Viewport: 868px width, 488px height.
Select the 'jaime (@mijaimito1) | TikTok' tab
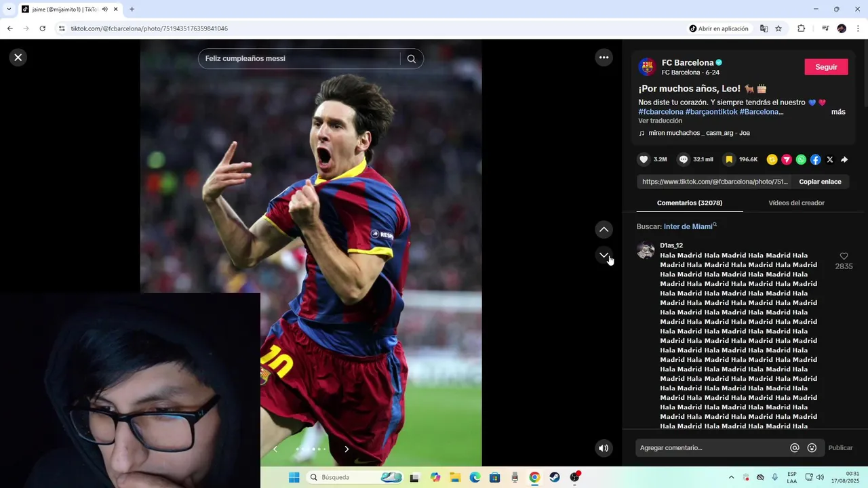pyautogui.click(x=65, y=9)
